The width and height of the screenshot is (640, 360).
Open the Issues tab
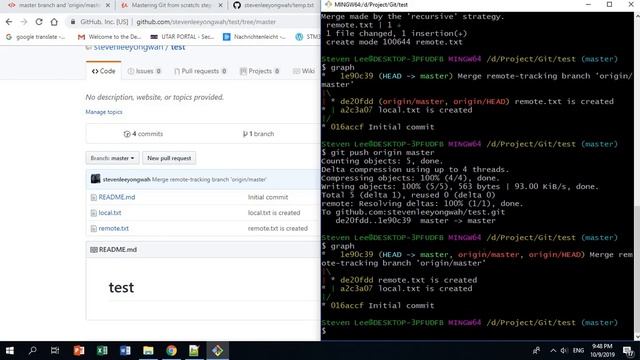pyautogui.click(x=144, y=71)
